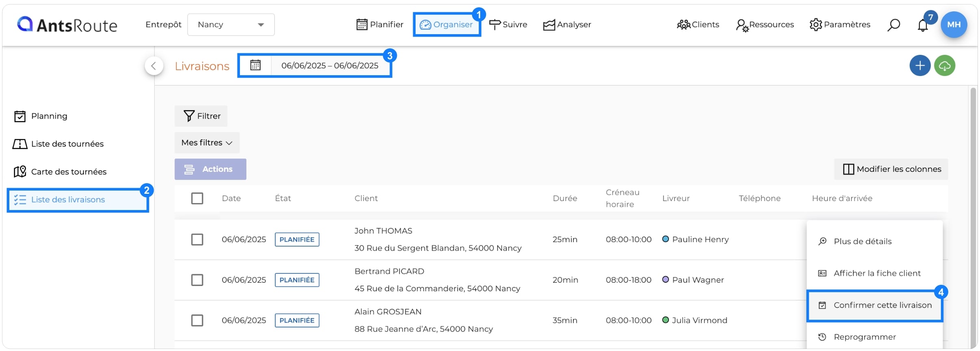980x351 pixels.
Task: Click client name John THOMAS
Action: tap(383, 231)
